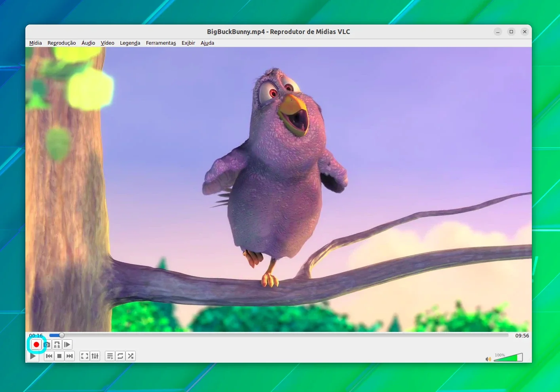Minimize the VLC window
This screenshot has height=392, width=560.
pos(498,32)
